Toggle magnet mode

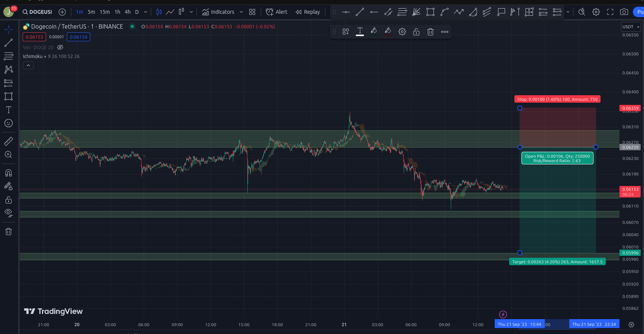coord(9,173)
